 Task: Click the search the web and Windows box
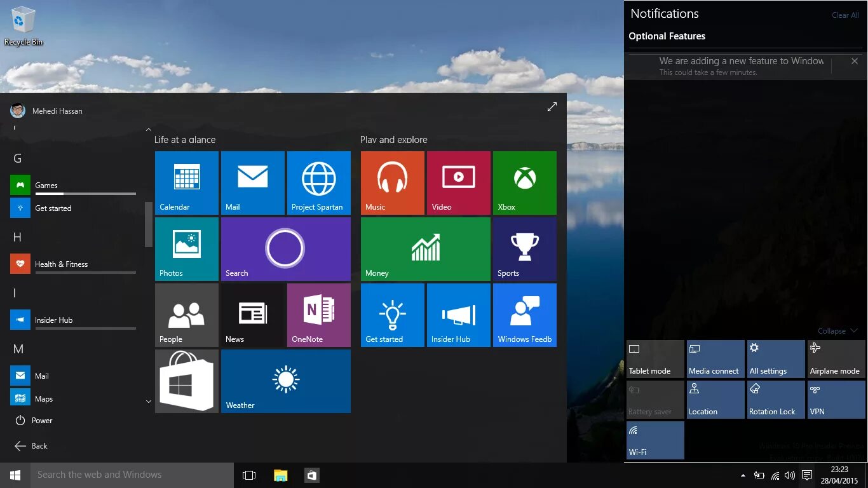tap(132, 475)
